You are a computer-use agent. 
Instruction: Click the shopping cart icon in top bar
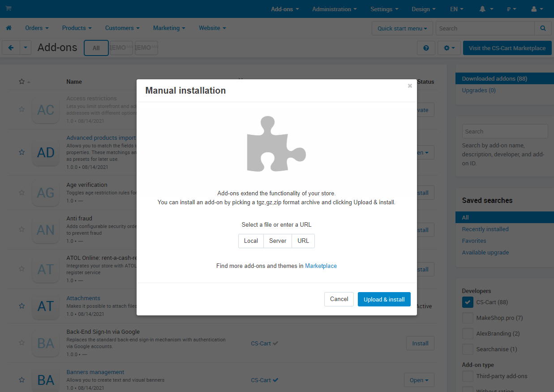9,9
